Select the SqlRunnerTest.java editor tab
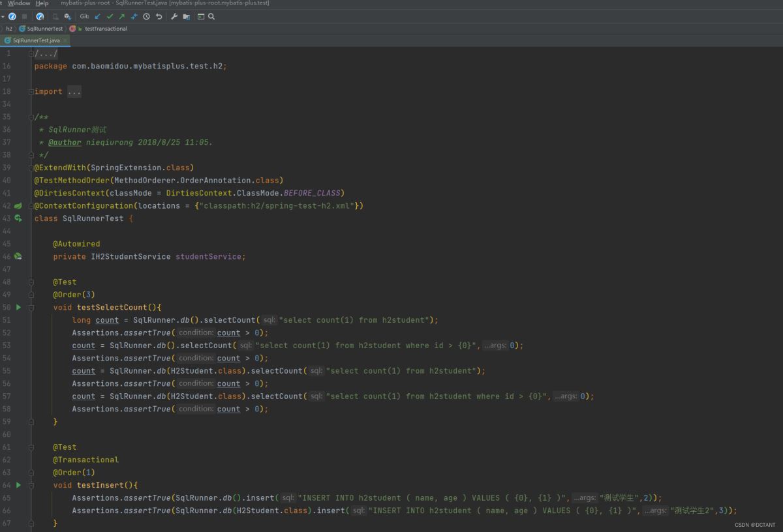The image size is (783, 532). [35, 40]
